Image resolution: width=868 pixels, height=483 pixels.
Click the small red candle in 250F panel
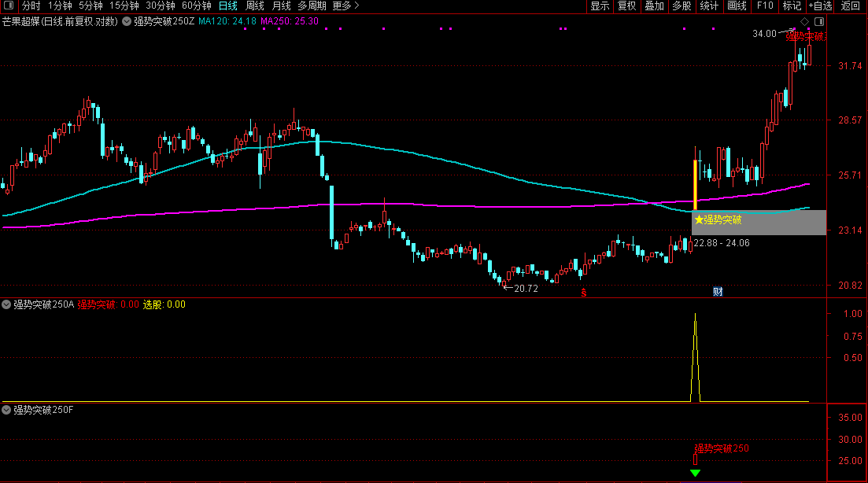click(x=696, y=459)
